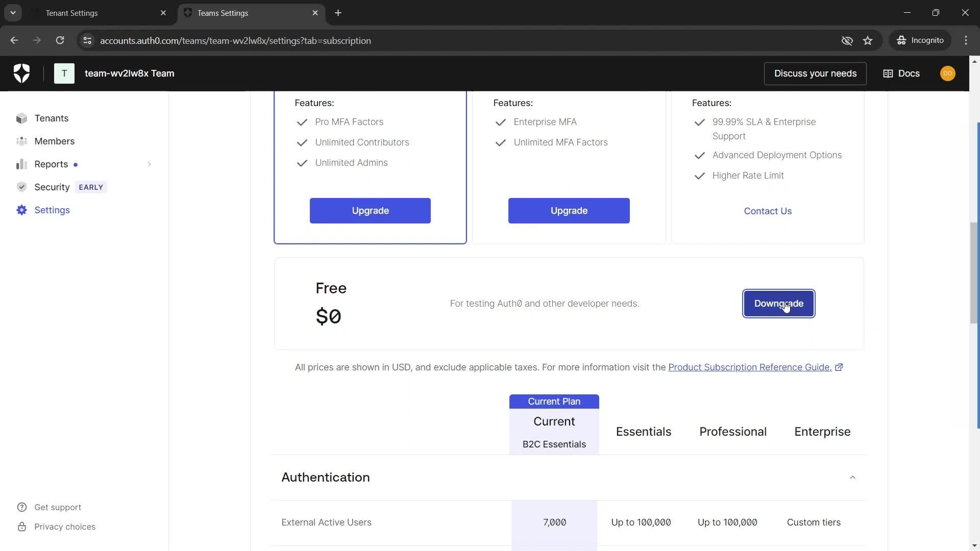Image resolution: width=980 pixels, height=551 pixels.
Task: Click Privacy choices link
Action: tap(65, 527)
